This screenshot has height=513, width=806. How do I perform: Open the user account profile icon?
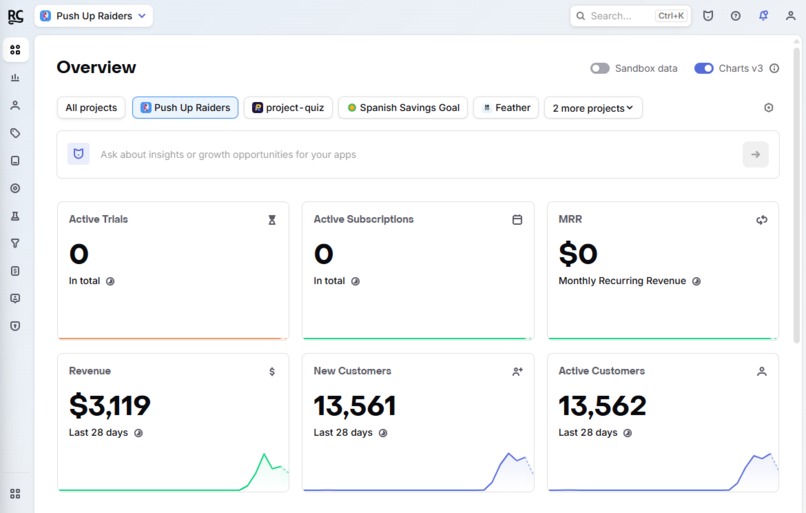click(x=791, y=16)
